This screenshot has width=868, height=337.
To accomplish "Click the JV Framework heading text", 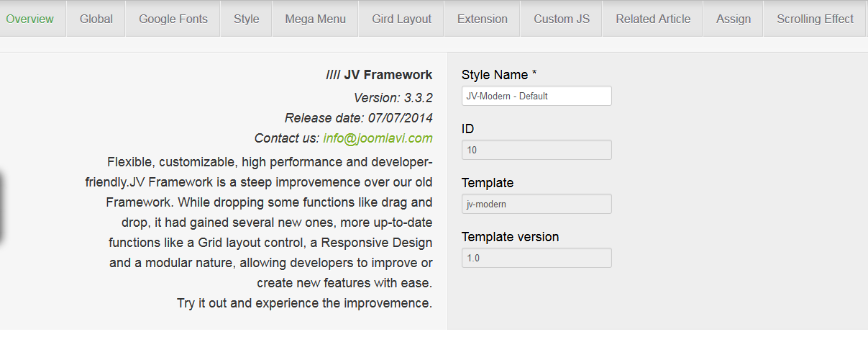I will tap(380, 74).
